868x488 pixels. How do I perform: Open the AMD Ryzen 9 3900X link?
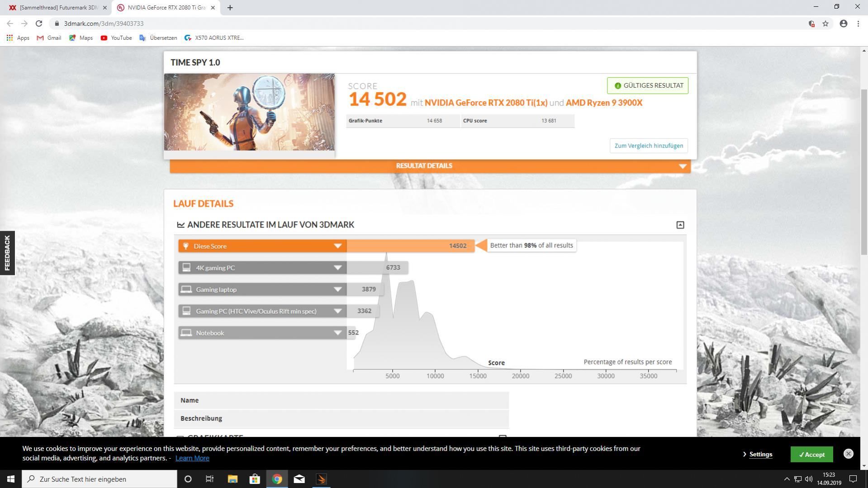coord(604,103)
